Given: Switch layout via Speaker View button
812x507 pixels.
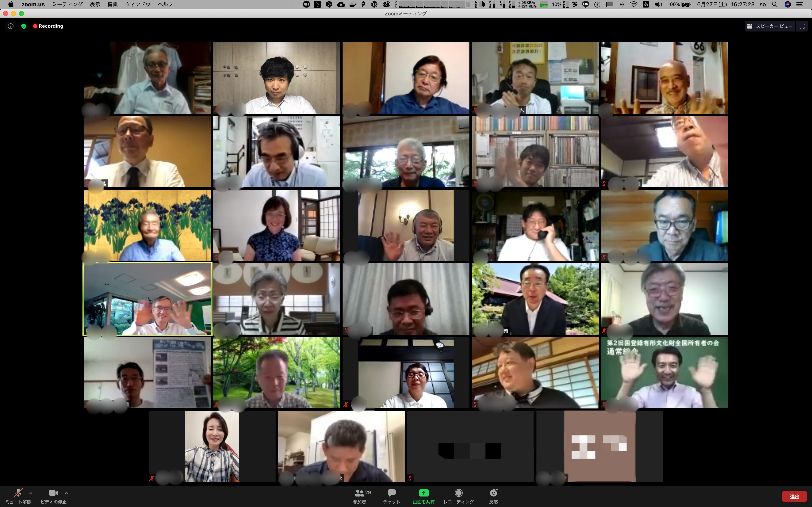Looking at the screenshot, I should (770, 26).
